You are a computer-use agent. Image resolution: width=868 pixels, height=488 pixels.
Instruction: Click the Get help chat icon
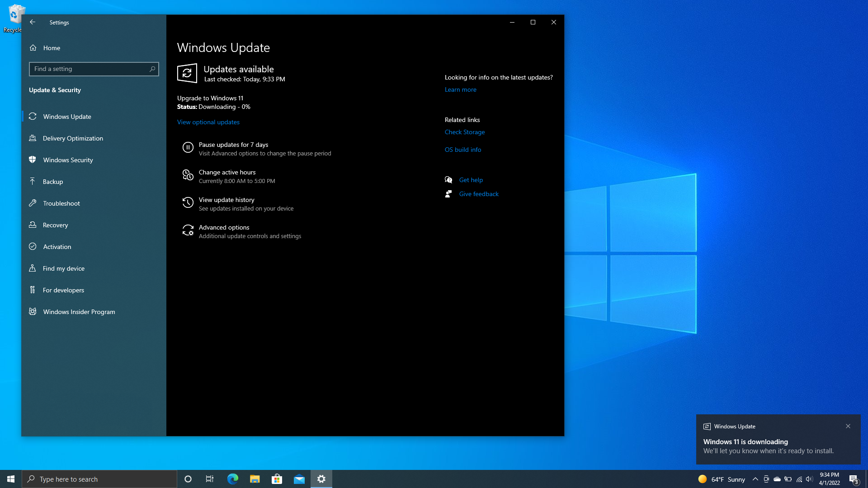(x=448, y=180)
